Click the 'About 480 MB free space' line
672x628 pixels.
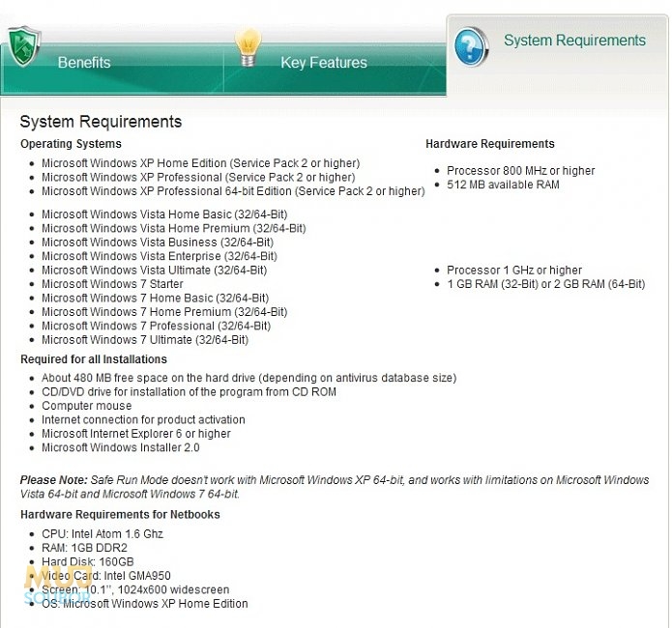pyautogui.click(x=249, y=378)
